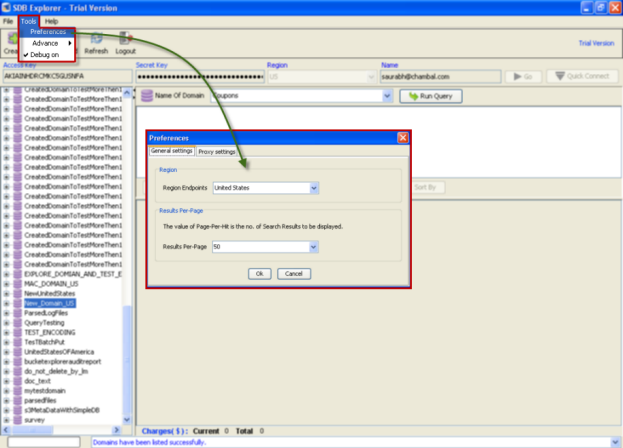Click the Trial Version link
Image resolution: width=623 pixels, height=448 pixels.
pyautogui.click(x=596, y=43)
